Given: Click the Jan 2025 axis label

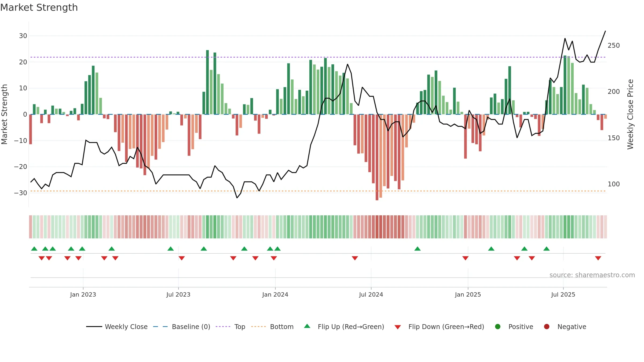Looking at the screenshot, I should pyautogui.click(x=468, y=295).
